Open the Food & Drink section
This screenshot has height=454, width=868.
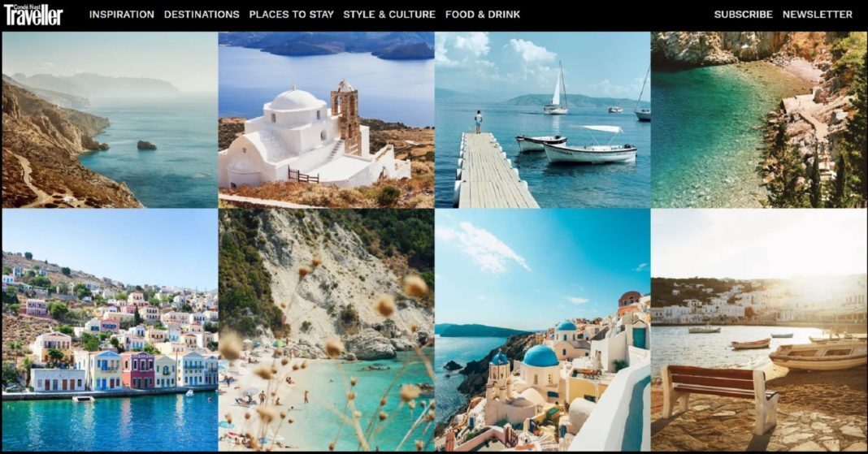483,15
